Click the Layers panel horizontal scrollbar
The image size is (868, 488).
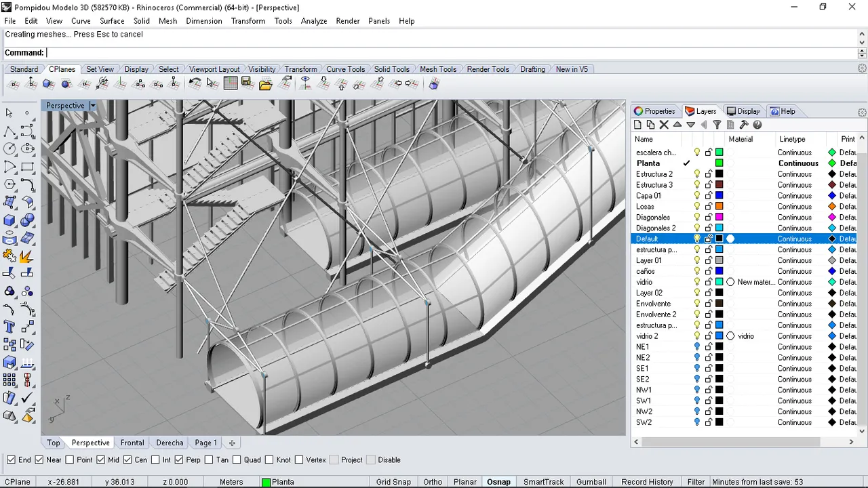(x=732, y=442)
